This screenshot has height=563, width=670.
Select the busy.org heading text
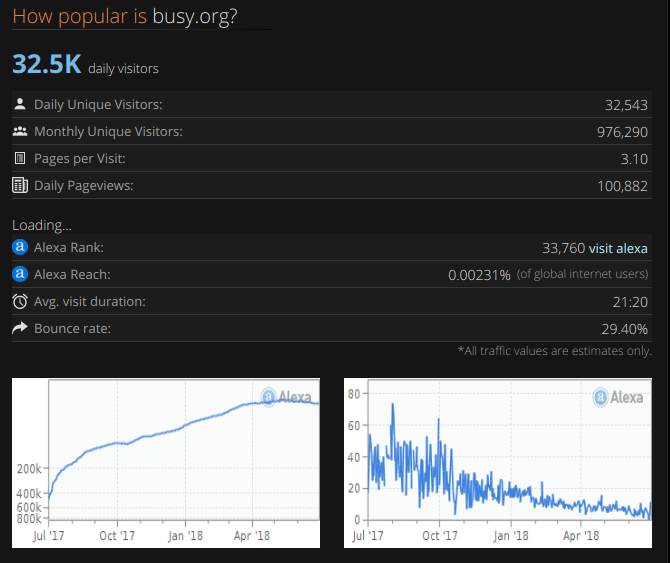pyautogui.click(x=194, y=17)
